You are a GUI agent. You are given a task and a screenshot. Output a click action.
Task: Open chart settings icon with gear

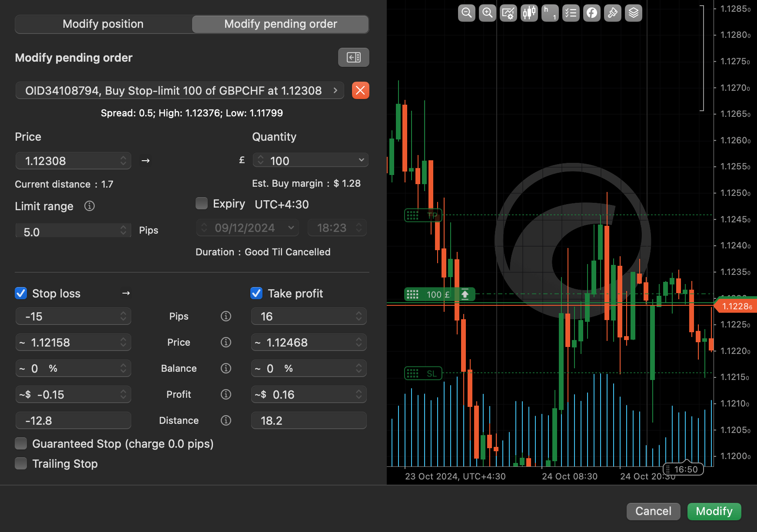[x=508, y=13]
